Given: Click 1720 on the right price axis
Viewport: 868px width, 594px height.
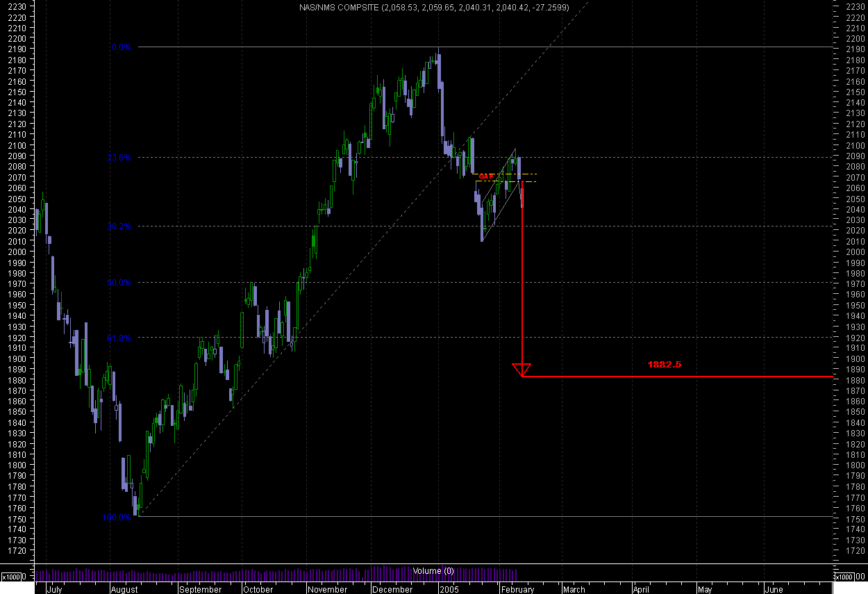Looking at the screenshot, I should pos(855,551).
